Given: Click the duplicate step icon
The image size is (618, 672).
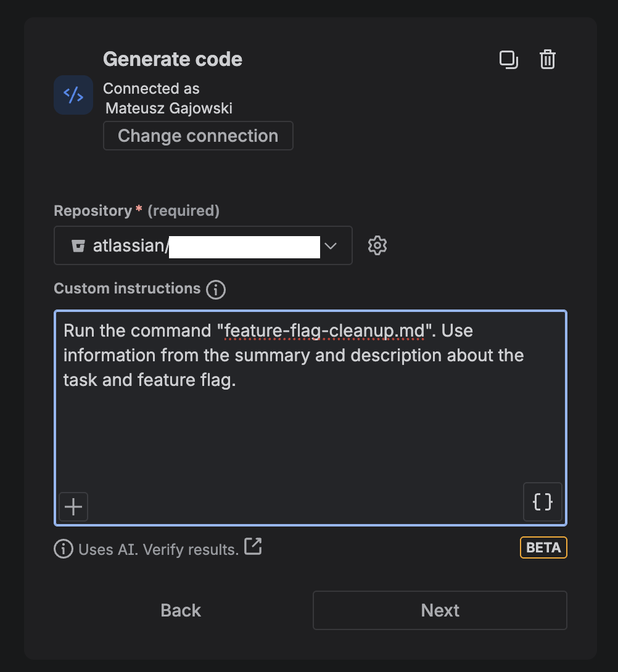Looking at the screenshot, I should click(x=508, y=60).
